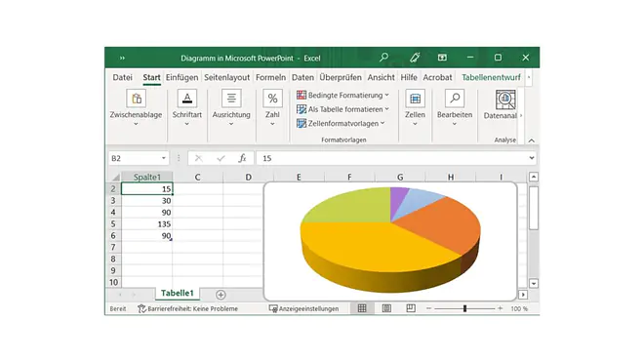Image resolution: width=644 pixels, height=362 pixels.
Task: Switch to the Ansicht tab
Action: [x=381, y=77]
